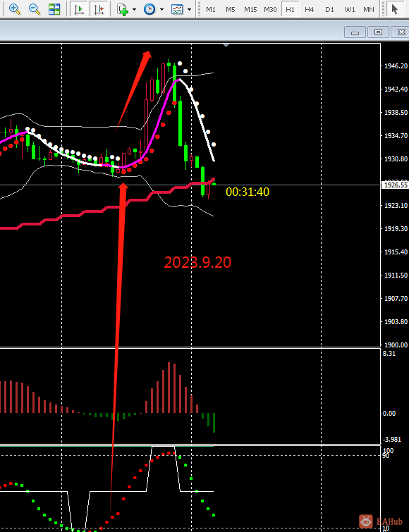409x532 pixels.
Task: Select the M15 timeframe button
Action: click(x=250, y=9)
